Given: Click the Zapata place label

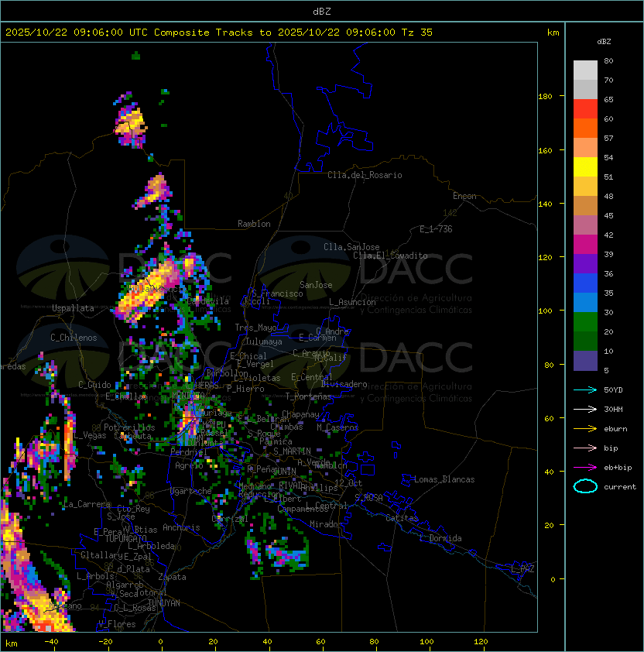Looking at the screenshot, I should 172,577.
